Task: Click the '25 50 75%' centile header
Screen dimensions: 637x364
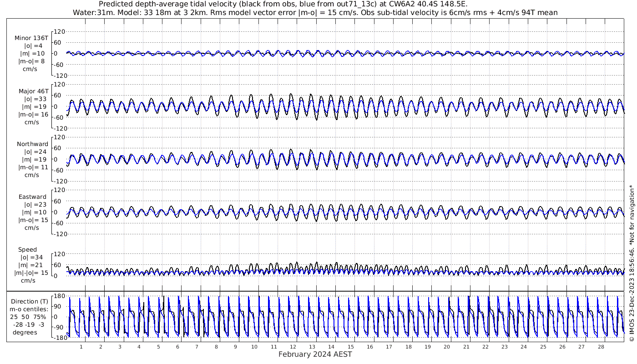Action: click(x=28, y=317)
